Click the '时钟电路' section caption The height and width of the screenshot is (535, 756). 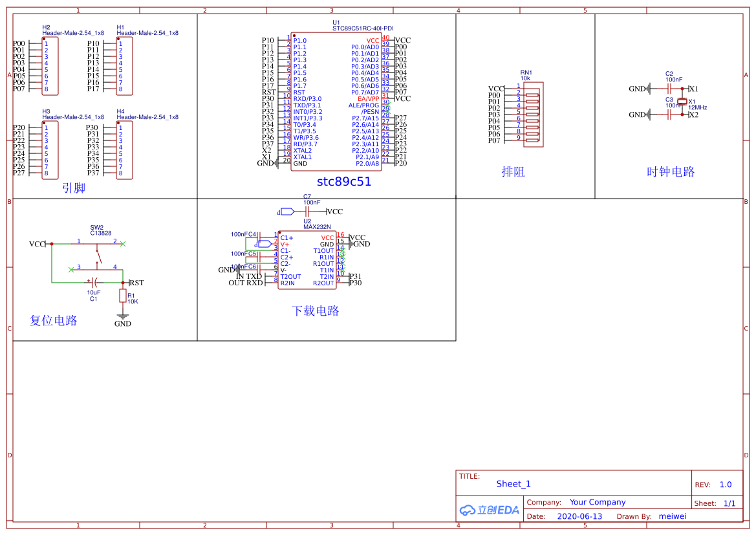tap(671, 171)
